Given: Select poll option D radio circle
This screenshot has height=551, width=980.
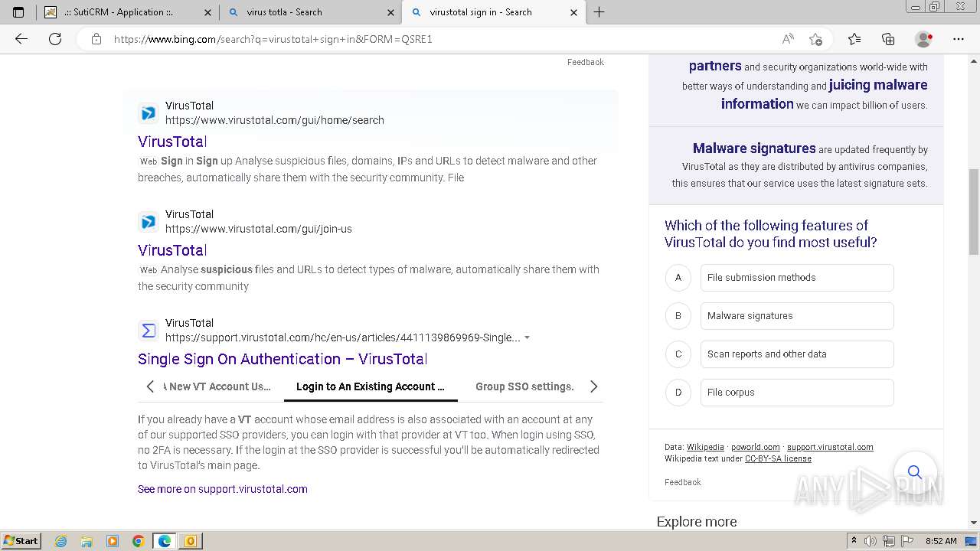Looking at the screenshot, I should 678,392.
